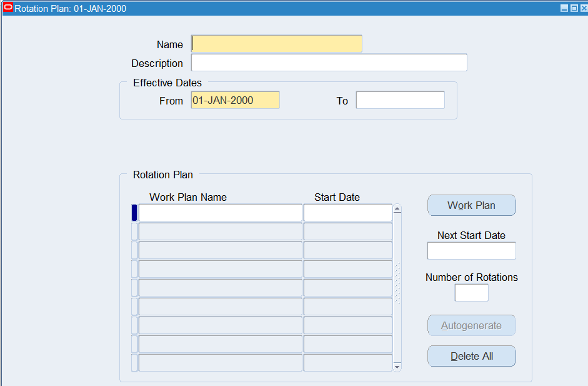Click the first Work Plan Name cell

coord(220,213)
